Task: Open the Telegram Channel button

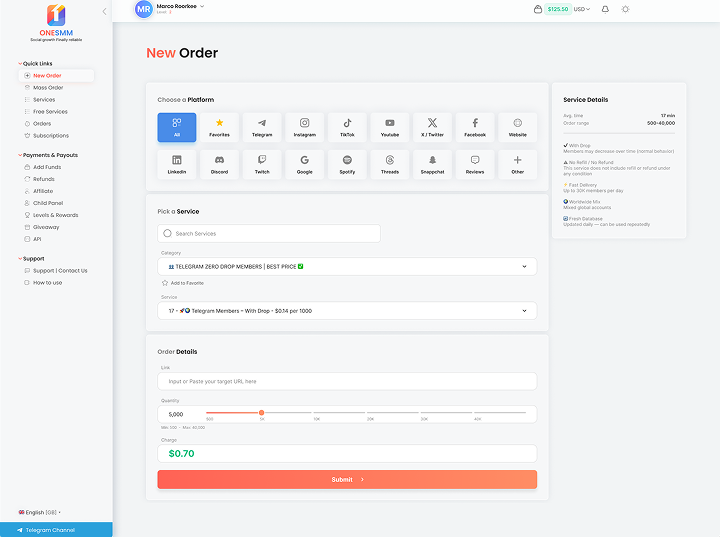Action: tap(56, 530)
